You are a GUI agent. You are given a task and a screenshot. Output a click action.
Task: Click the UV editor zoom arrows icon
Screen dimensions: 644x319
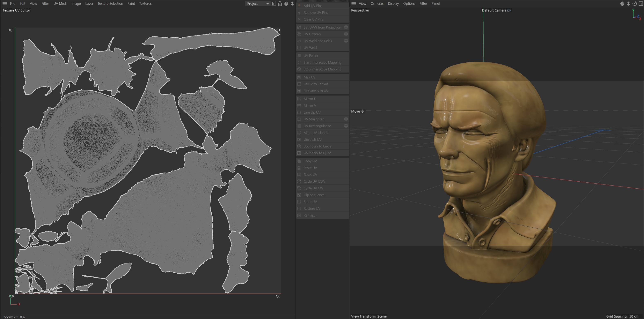point(292,3)
